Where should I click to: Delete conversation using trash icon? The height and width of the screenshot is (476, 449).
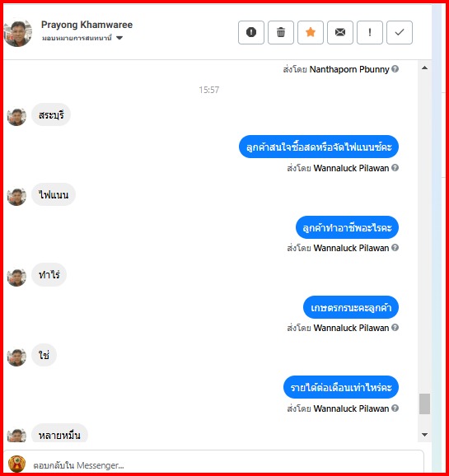(x=281, y=32)
